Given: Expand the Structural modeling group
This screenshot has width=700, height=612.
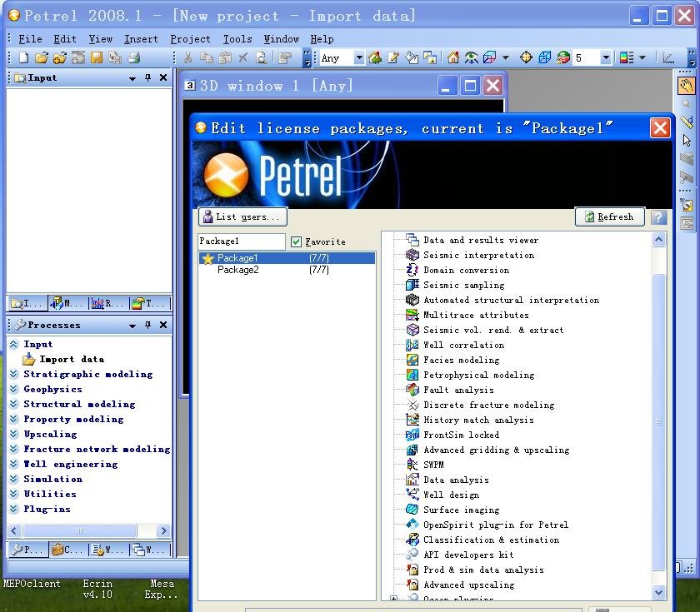Looking at the screenshot, I should click(14, 404).
